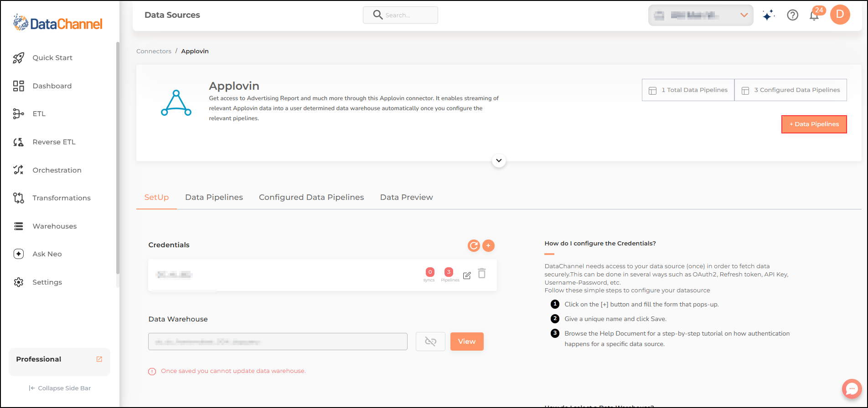868x408 pixels.
Task: Open the Dashboard grid icon
Action: coord(18,86)
